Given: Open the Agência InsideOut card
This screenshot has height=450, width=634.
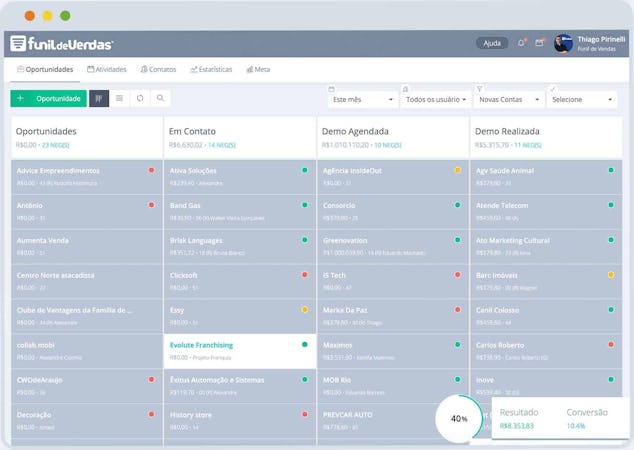Looking at the screenshot, I should (x=393, y=177).
